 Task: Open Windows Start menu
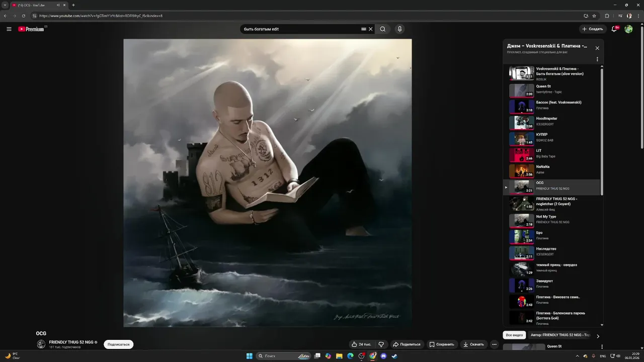(250, 356)
